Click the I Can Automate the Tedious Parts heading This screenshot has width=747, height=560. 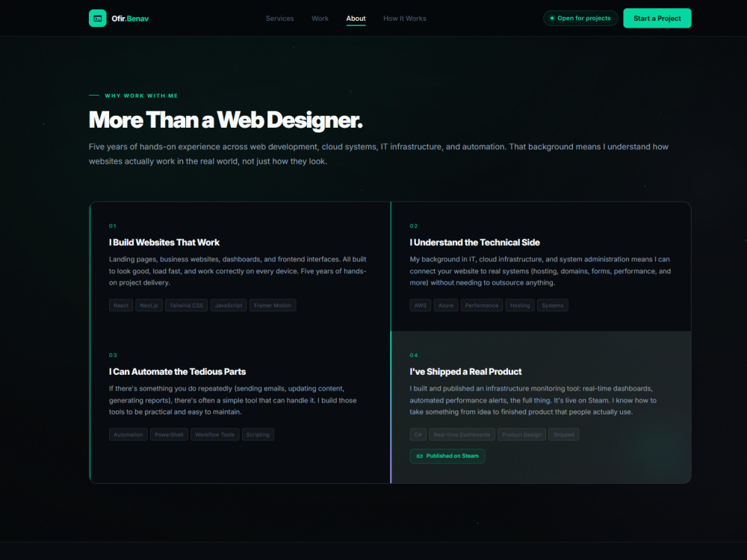point(177,371)
